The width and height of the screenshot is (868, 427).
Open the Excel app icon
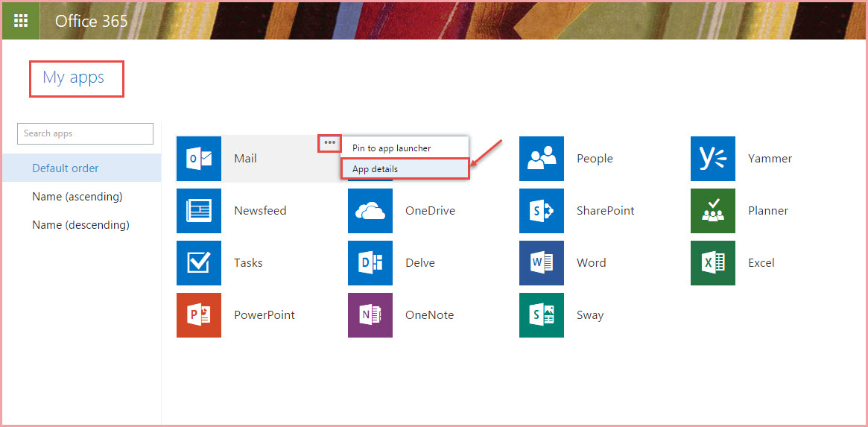click(713, 262)
